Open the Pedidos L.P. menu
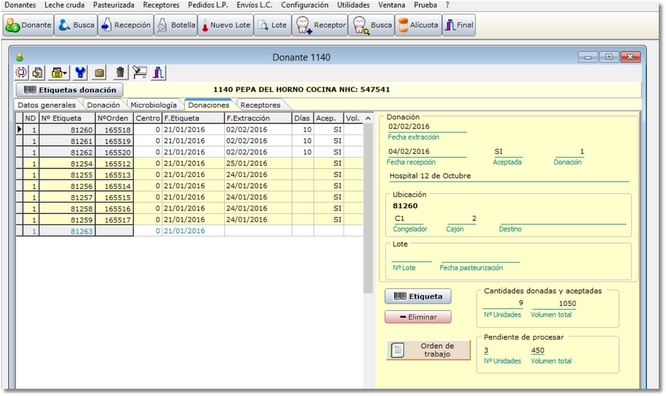Screen dimensions: 666x396 click(208, 5)
